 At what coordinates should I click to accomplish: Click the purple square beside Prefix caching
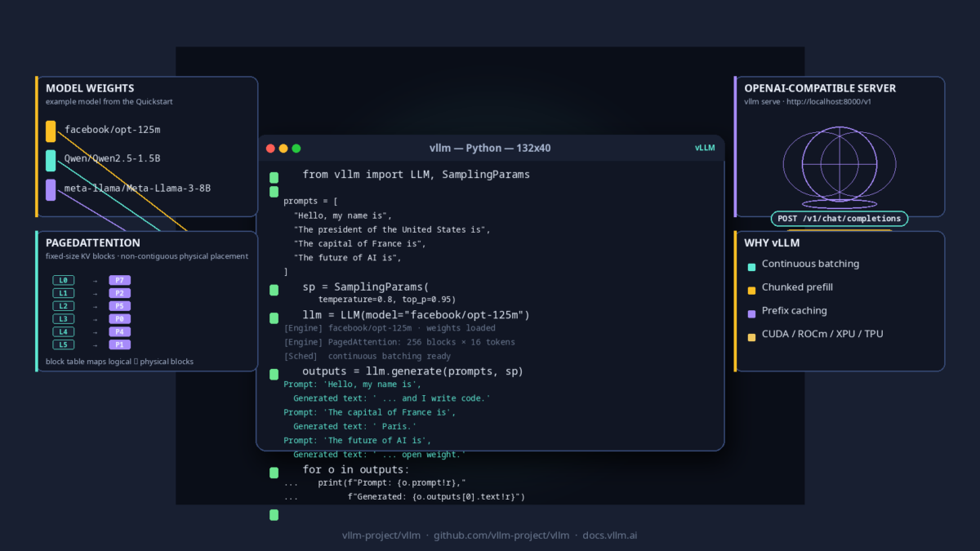click(751, 313)
